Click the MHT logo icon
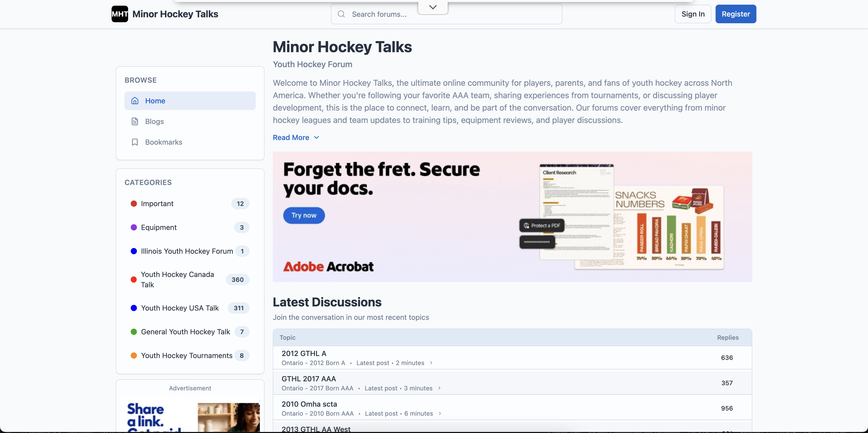The image size is (868, 433). [120, 14]
